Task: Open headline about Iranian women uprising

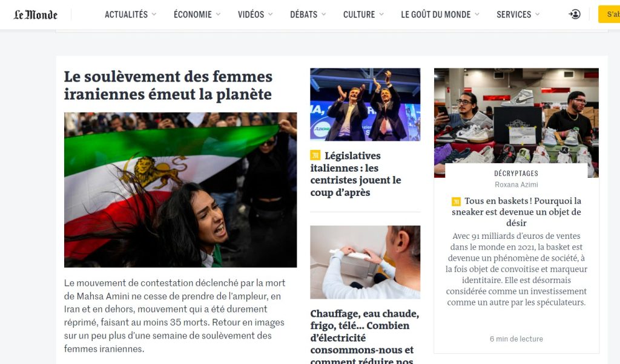Action: [x=168, y=85]
